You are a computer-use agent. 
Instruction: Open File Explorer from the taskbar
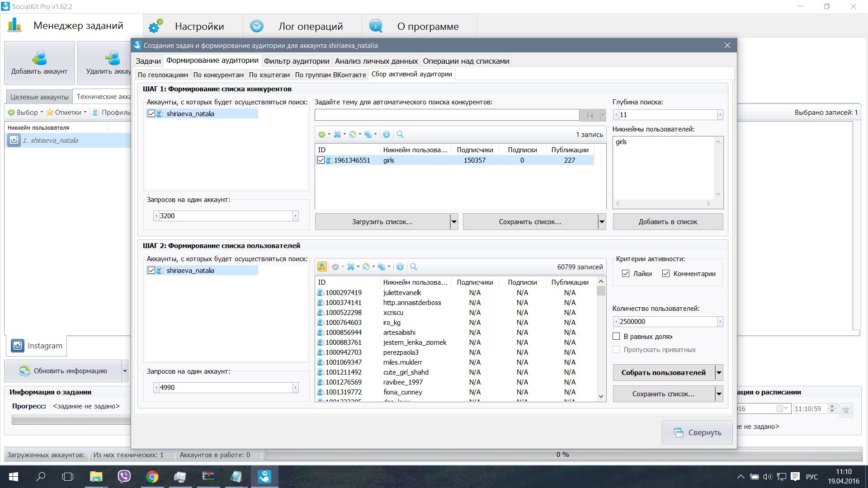pyautogui.click(x=96, y=476)
